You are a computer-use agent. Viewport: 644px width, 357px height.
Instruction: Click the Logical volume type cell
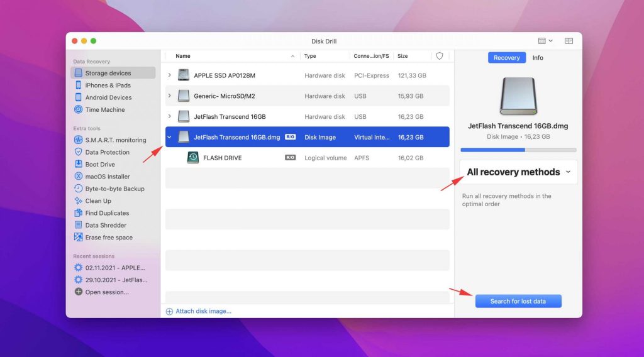click(325, 158)
